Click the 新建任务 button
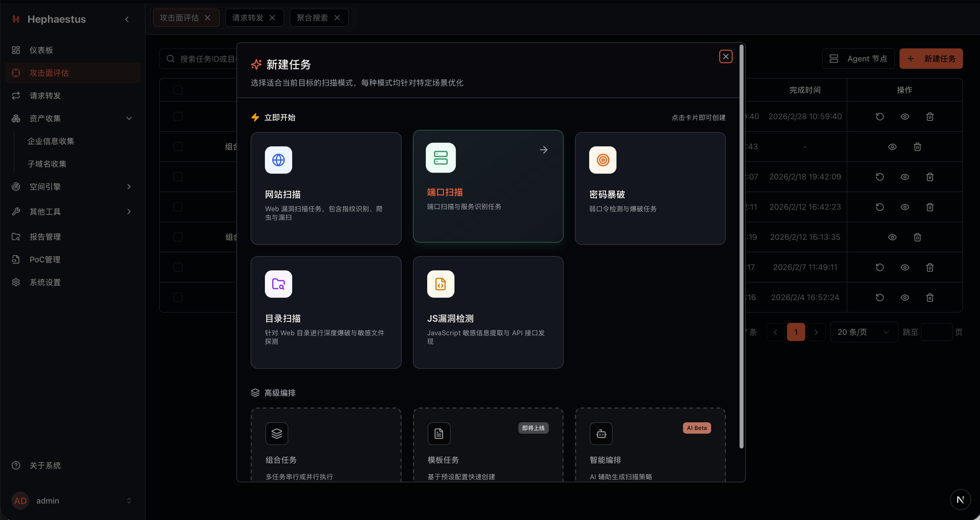Screen dimensions: 980x520 pos(931,58)
